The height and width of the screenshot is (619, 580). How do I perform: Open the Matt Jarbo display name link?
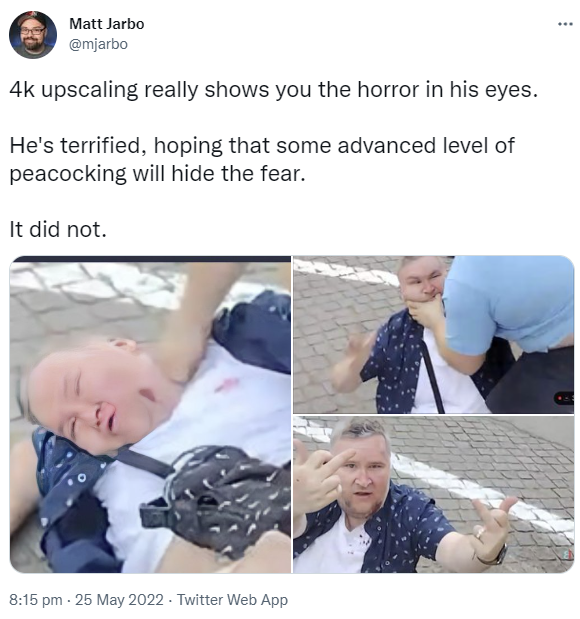107,24
